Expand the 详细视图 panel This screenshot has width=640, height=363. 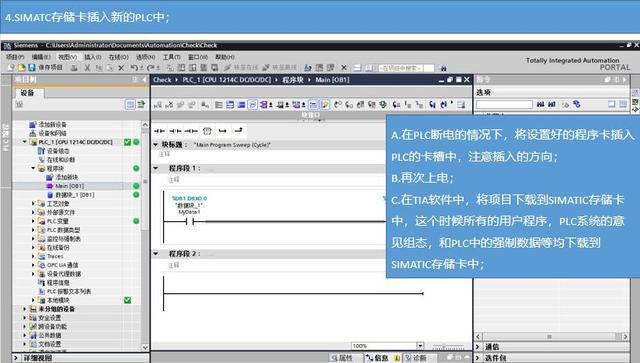pyautogui.click(x=16, y=358)
